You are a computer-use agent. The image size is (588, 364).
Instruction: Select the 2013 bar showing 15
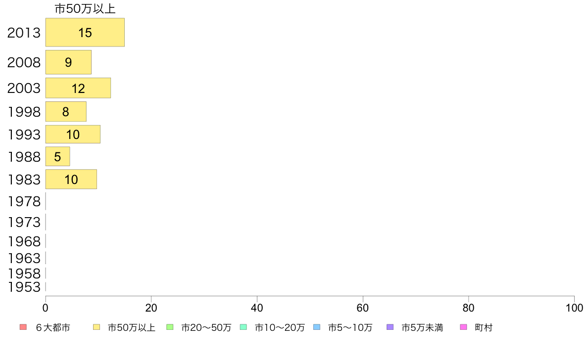pyautogui.click(x=85, y=33)
